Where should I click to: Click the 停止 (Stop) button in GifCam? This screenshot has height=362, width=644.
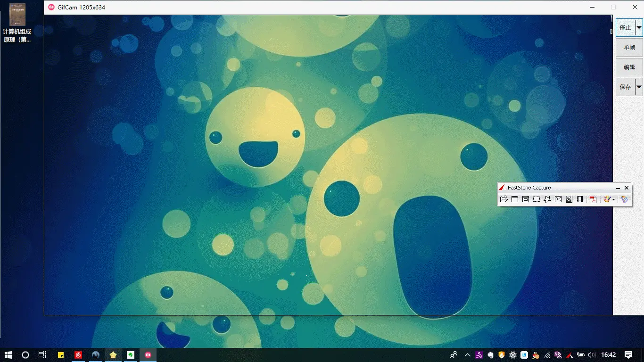point(626,28)
